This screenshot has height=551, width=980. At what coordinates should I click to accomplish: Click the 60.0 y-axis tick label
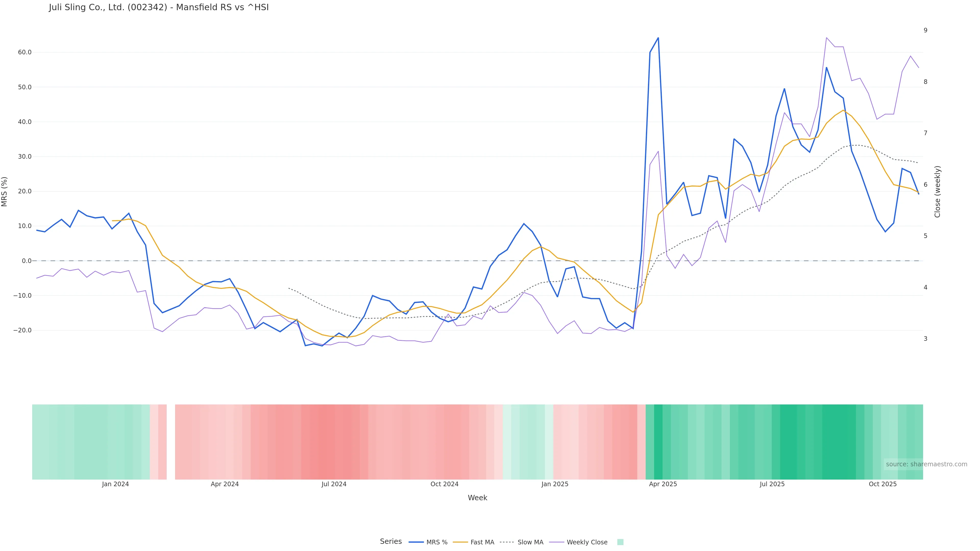[24, 53]
